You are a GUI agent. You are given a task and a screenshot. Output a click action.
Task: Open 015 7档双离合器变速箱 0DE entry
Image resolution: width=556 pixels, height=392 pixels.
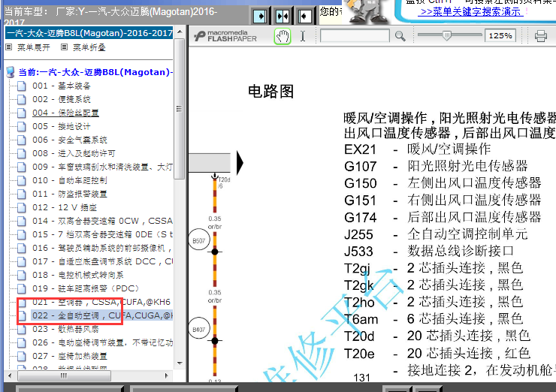point(102,234)
